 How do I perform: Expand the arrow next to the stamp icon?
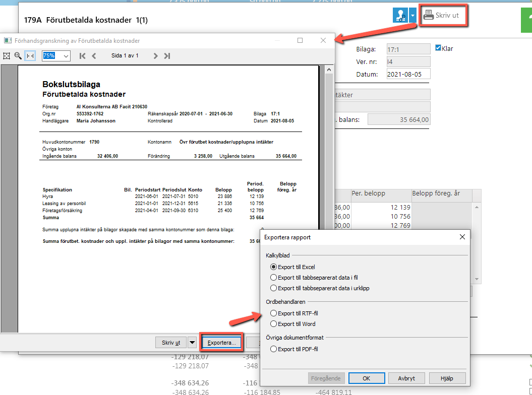point(412,15)
